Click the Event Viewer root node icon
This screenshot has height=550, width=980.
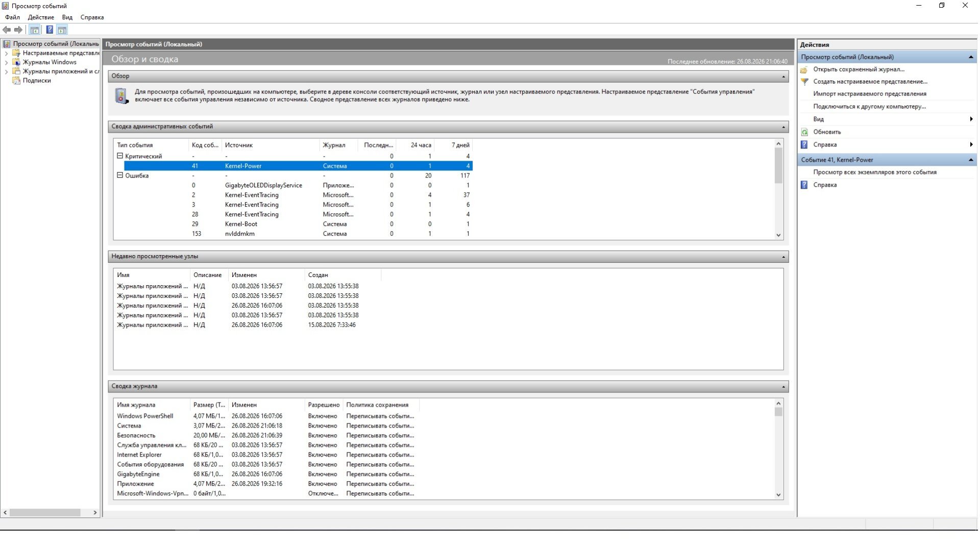tap(7, 44)
